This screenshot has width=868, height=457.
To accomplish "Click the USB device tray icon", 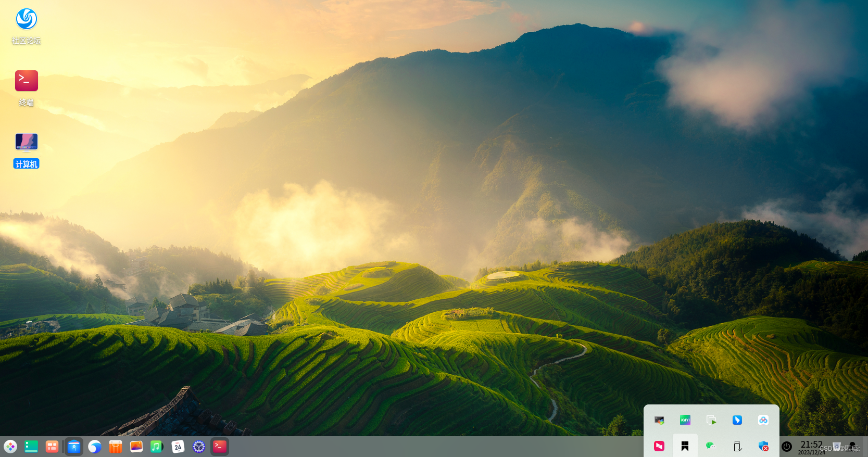I will (x=737, y=446).
